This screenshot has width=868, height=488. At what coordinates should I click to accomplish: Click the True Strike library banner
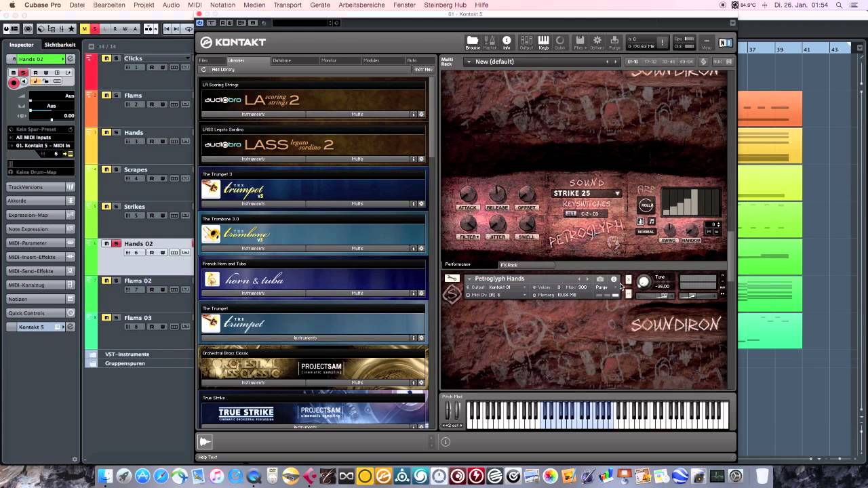[313, 413]
